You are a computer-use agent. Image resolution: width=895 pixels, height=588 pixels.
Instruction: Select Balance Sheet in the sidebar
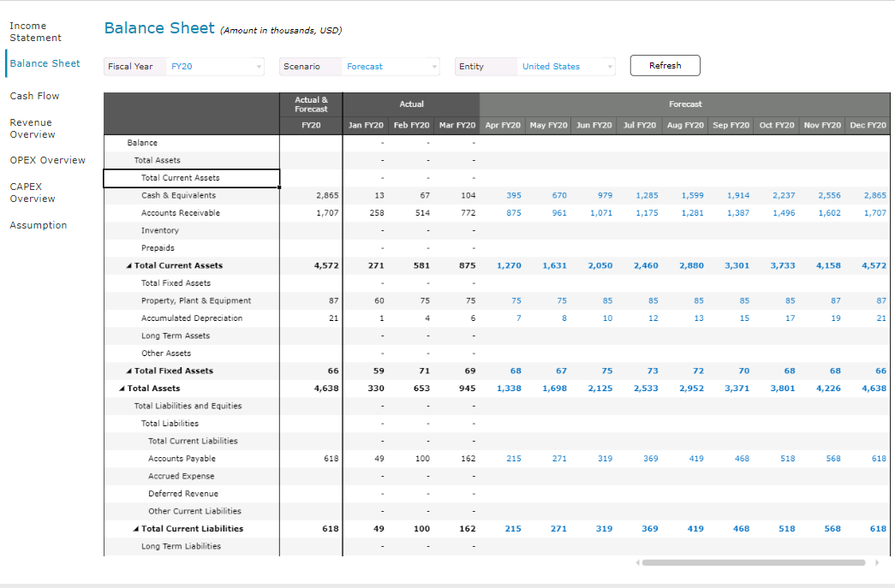click(43, 63)
